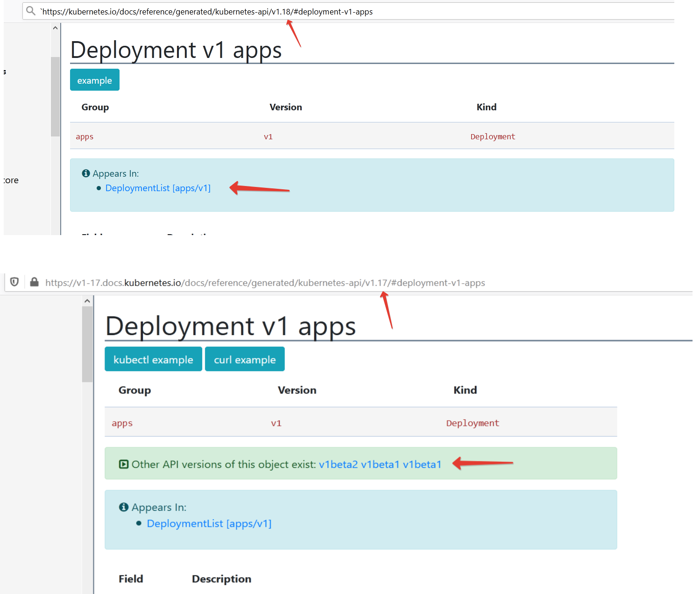The image size is (700, 594).
Task: Click 'Kind' column header in lower table
Action: pos(465,390)
